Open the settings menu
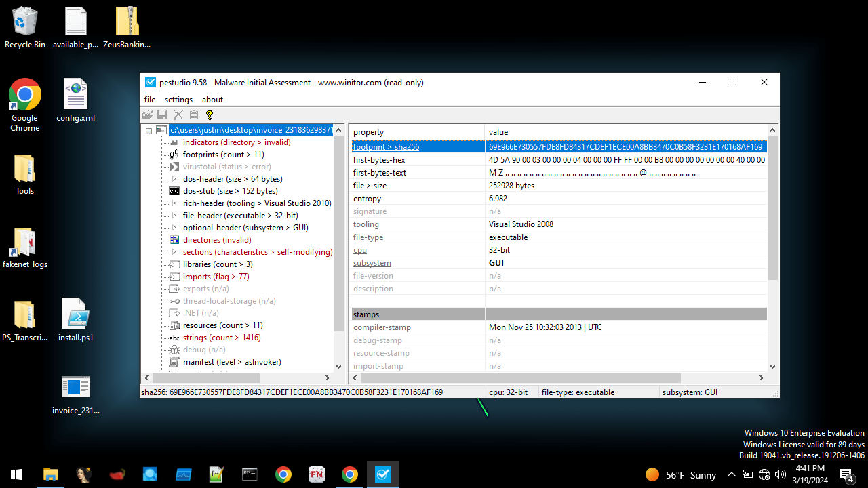 tap(178, 100)
